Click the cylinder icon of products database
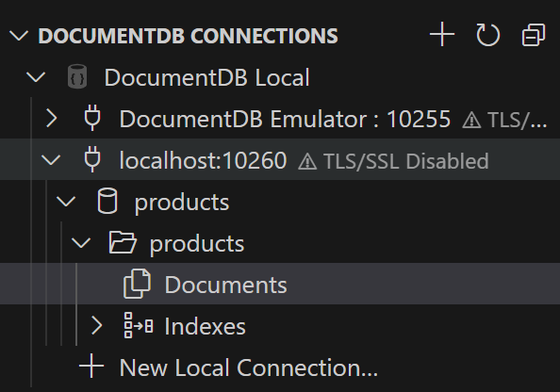This screenshot has height=392, width=560. (x=107, y=201)
